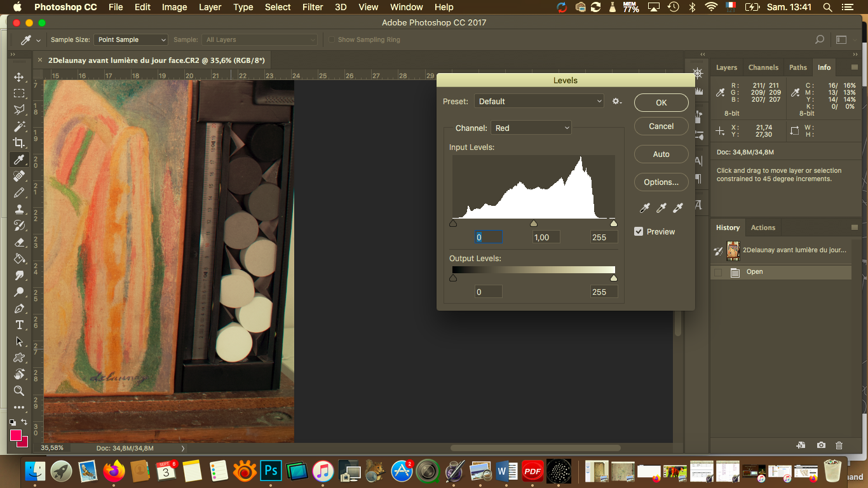Select the Clone Stamp tool
This screenshot has height=488, width=868.
pyautogui.click(x=19, y=209)
